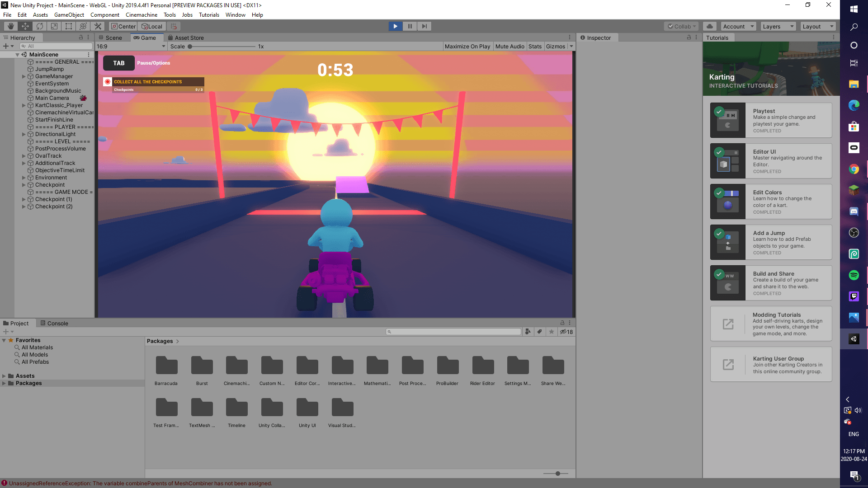Open the 16:9 aspect ratio dropdown

131,47
